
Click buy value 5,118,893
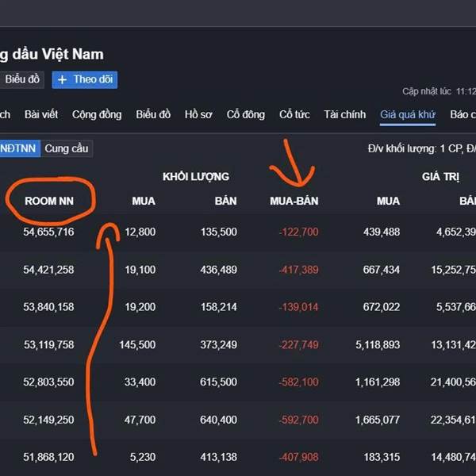pyautogui.click(x=378, y=344)
